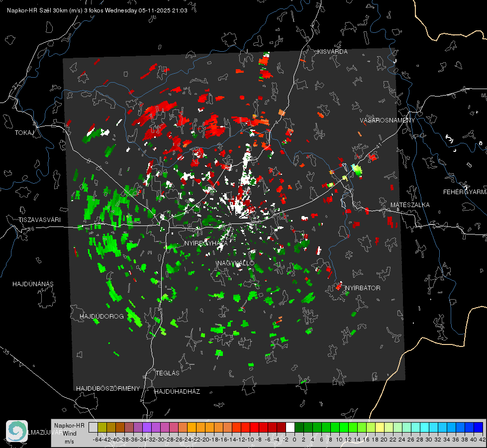Select the cyan legend swatch between 28 and 30
Viewport: 487px width, 448px height.
425,427
